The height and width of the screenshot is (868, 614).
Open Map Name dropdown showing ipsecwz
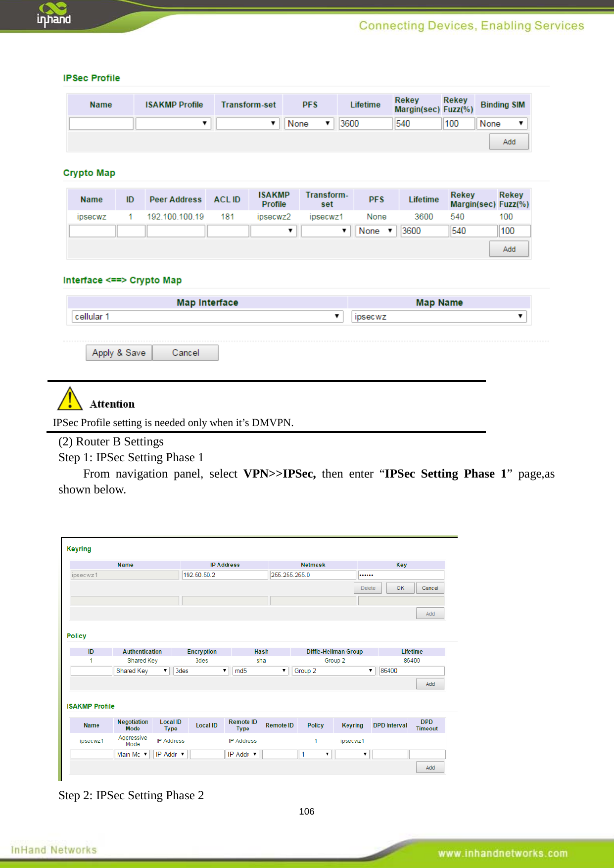[x=439, y=316]
